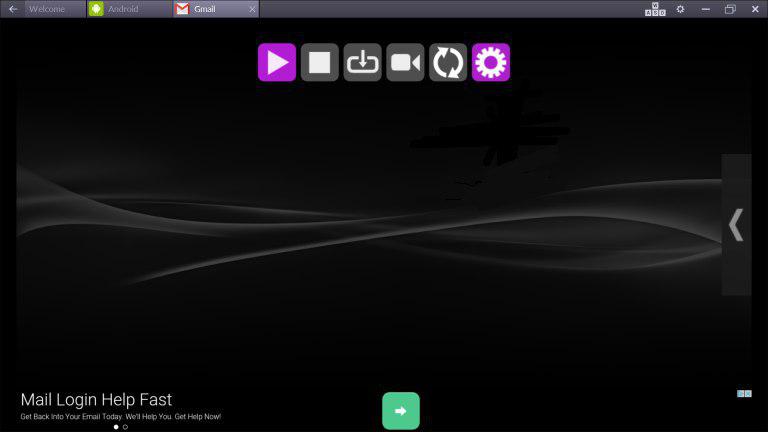The height and width of the screenshot is (432, 768).
Task: Expand the right side panel chevron
Action: click(x=736, y=225)
